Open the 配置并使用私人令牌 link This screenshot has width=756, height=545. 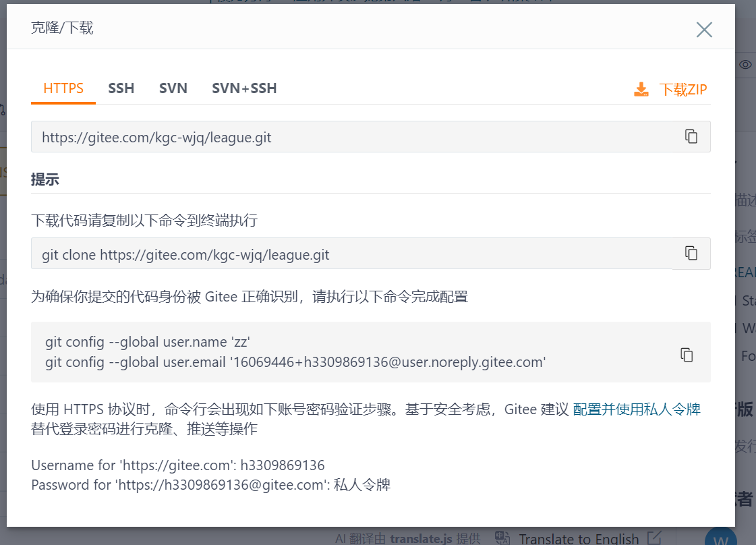click(637, 409)
